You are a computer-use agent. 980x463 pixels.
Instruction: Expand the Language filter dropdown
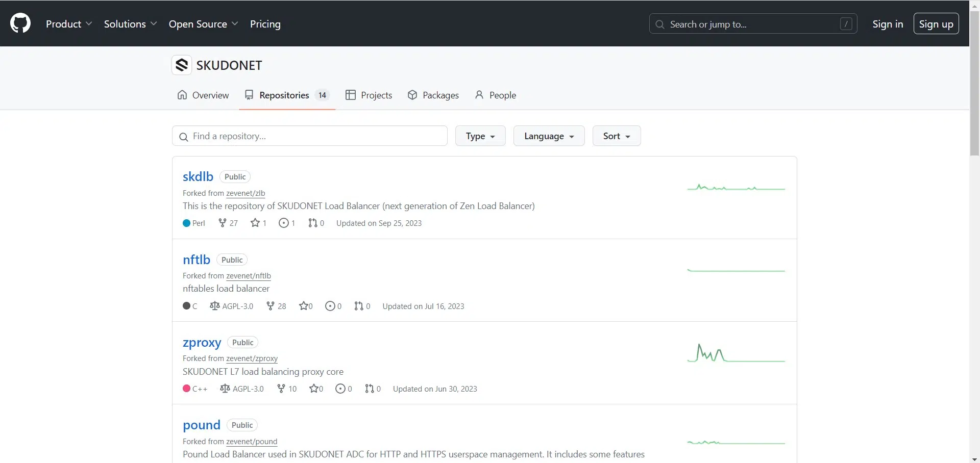click(x=549, y=136)
